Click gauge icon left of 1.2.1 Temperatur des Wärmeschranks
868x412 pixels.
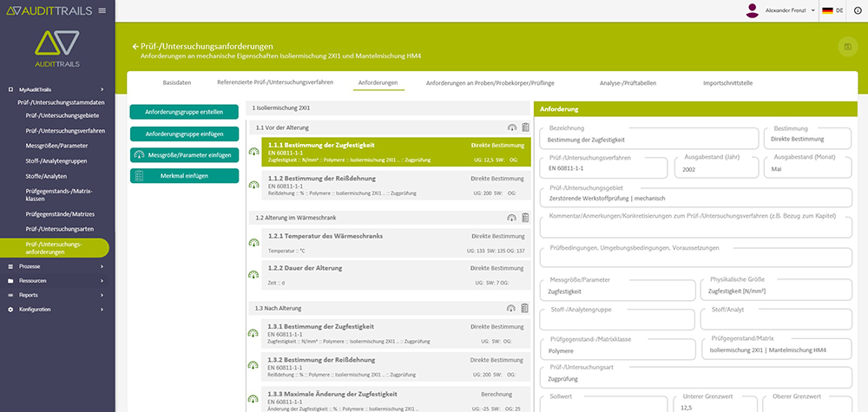click(253, 243)
